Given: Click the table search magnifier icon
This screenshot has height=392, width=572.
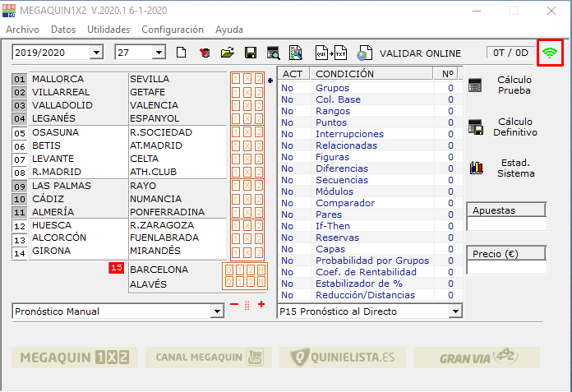Looking at the screenshot, I should click(273, 53).
